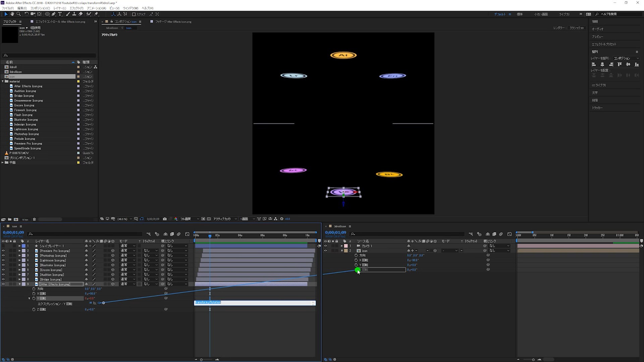Image resolution: width=644 pixels, height=362 pixels.
Task: Select the Unified Camera tool
Action: pyautogui.click(x=33, y=14)
